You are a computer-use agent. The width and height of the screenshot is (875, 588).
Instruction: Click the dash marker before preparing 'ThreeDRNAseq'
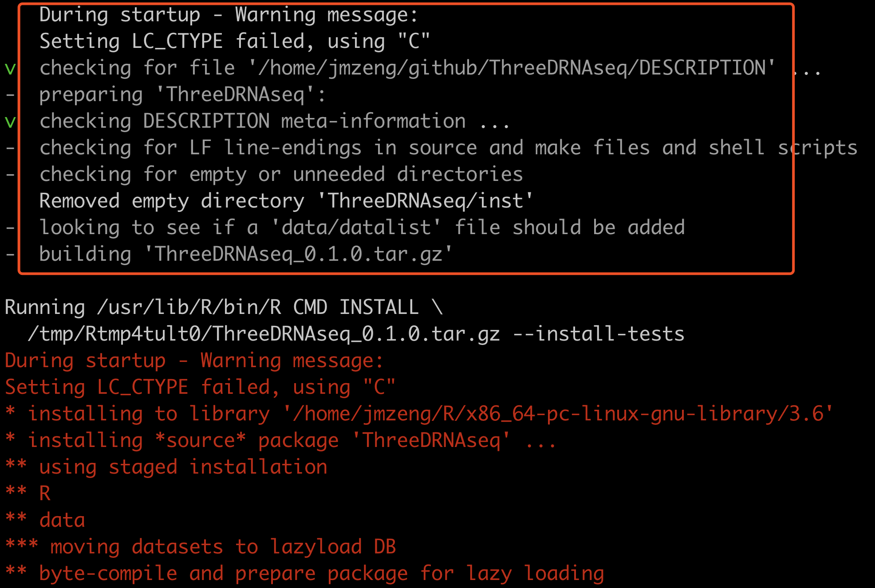[10, 95]
